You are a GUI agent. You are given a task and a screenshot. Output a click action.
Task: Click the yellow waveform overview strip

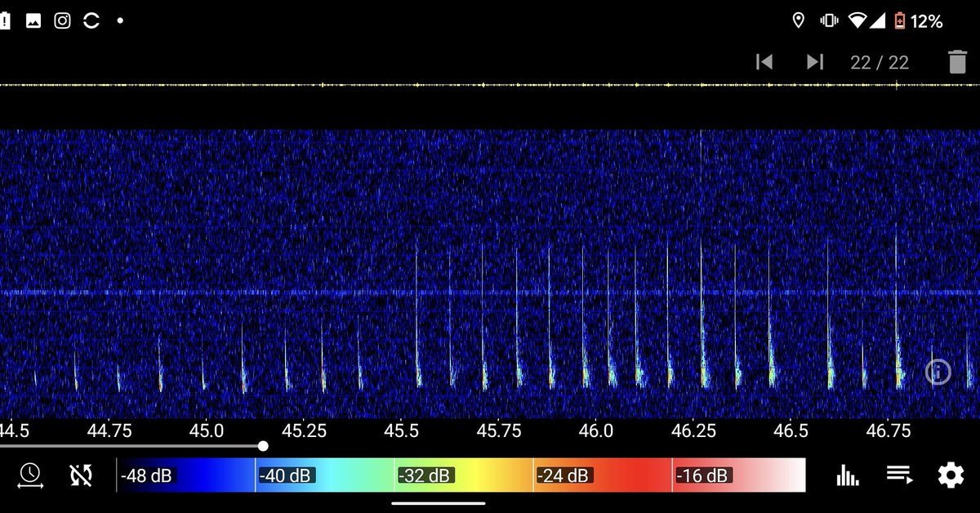click(490, 85)
